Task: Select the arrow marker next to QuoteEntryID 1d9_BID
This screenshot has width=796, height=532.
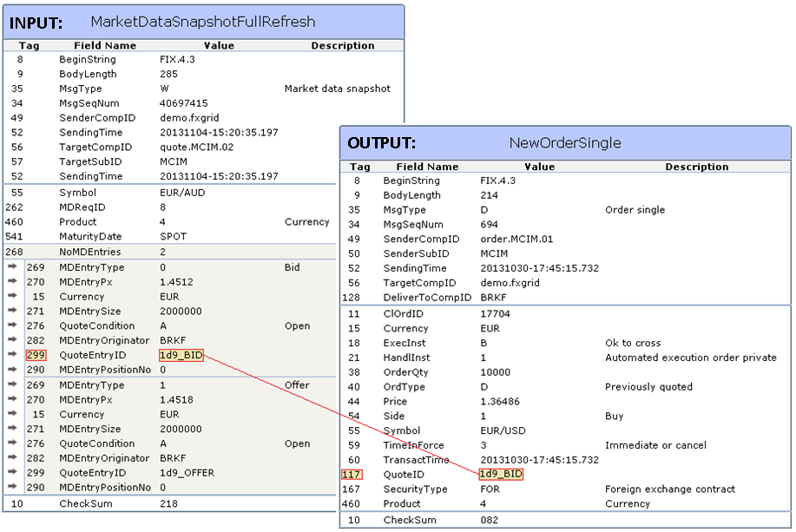Action: pyautogui.click(x=10, y=355)
